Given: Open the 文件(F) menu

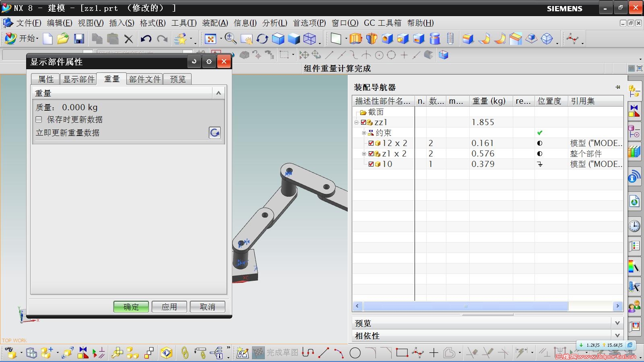Looking at the screenshot, I should pyautogui.click(x=29, y=23).
